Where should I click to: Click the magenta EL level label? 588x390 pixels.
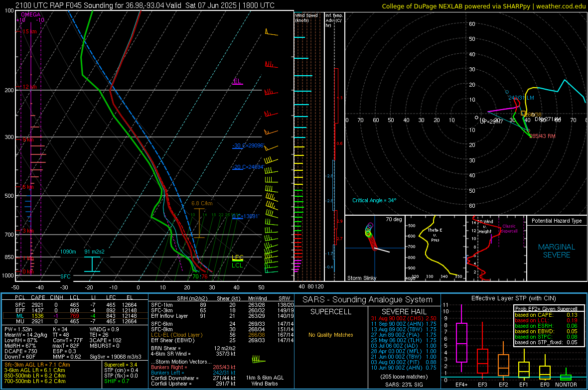tap(237, 81)
